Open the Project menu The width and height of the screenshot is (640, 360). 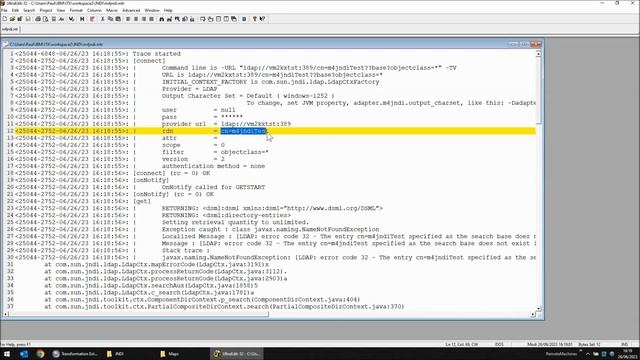pos(46,10)
